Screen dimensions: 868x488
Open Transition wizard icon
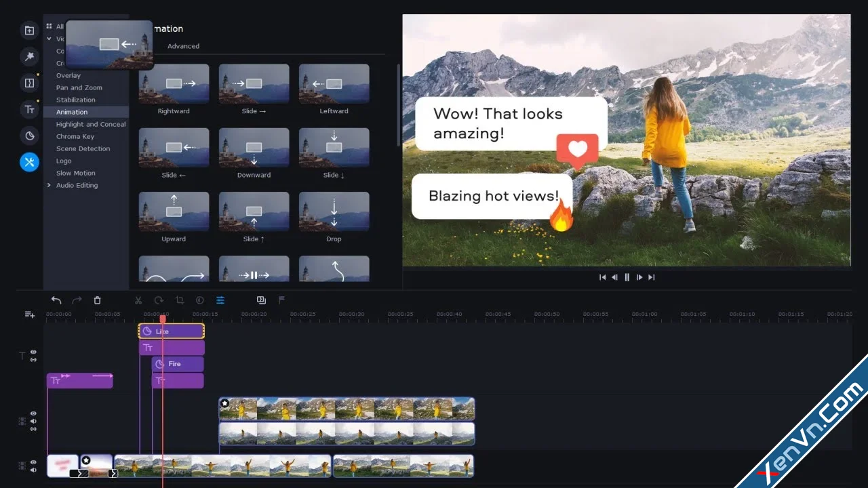pos(261,300)
